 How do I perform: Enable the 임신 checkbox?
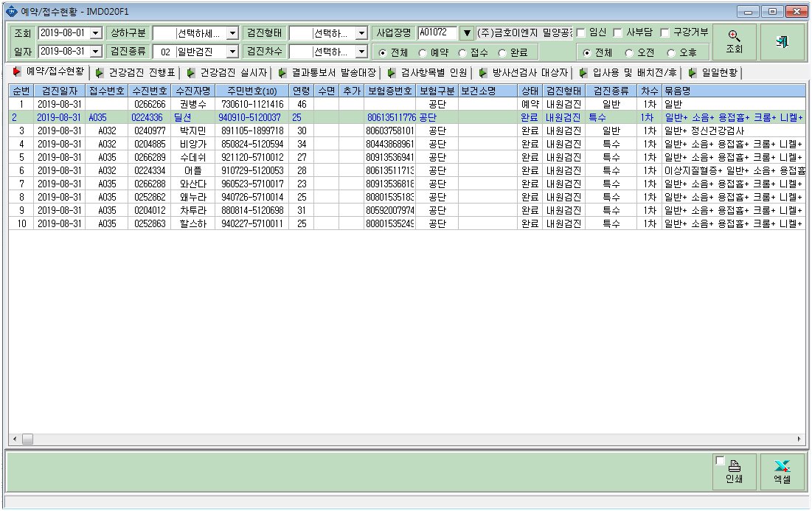pos(580,32)
